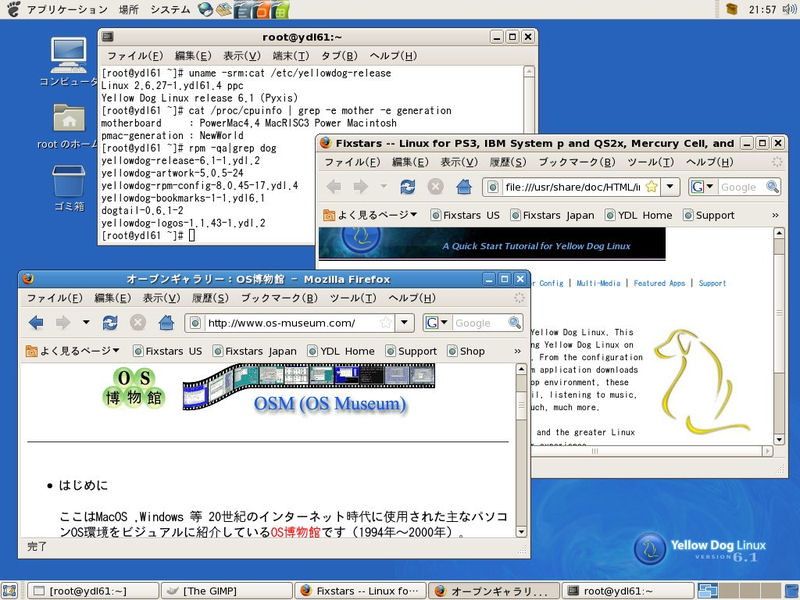Click the Multi-Media link on the Fixstars page
The width and height of the screenshot is (800, 600).
598,283
